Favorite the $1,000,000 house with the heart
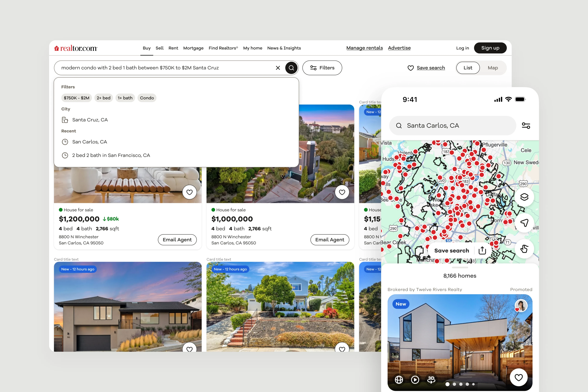 point(342,192)
